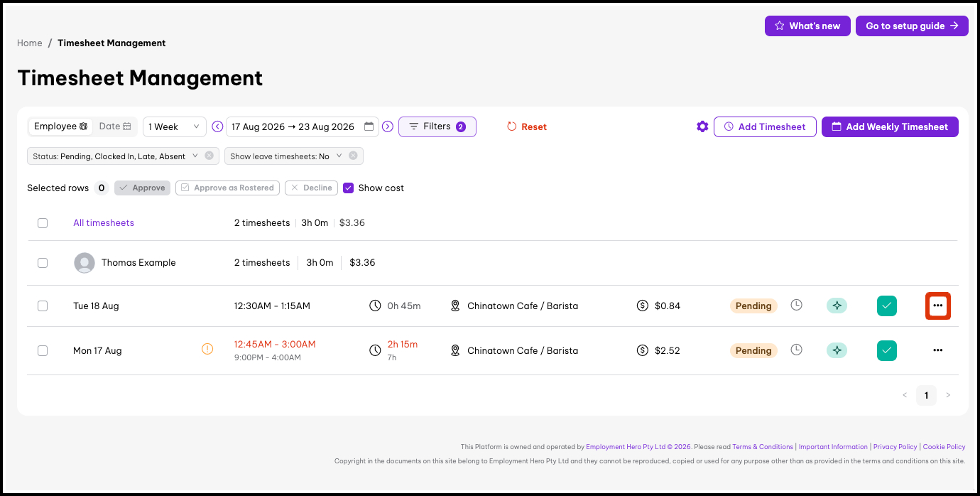Screen dimensions: 980x496
Task: Click Pending badge on Tue 18 Aug
Action: click(x=753, y=306)
